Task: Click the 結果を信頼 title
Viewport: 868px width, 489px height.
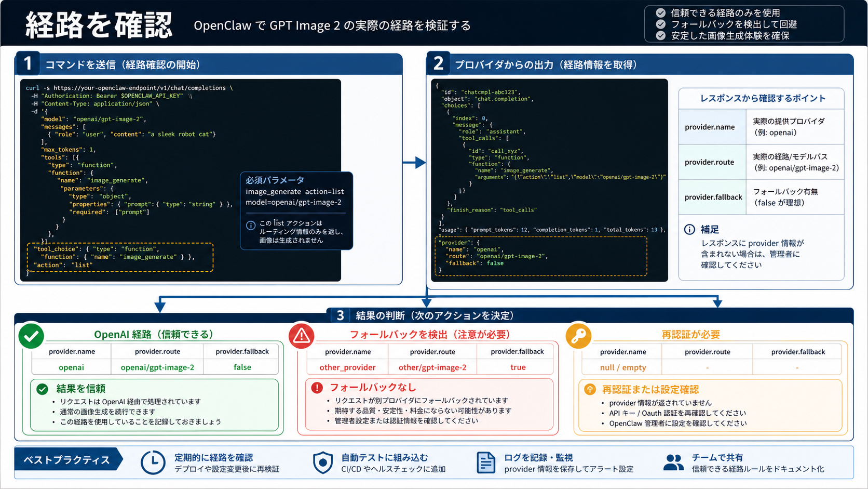Action: click(81, 389)
